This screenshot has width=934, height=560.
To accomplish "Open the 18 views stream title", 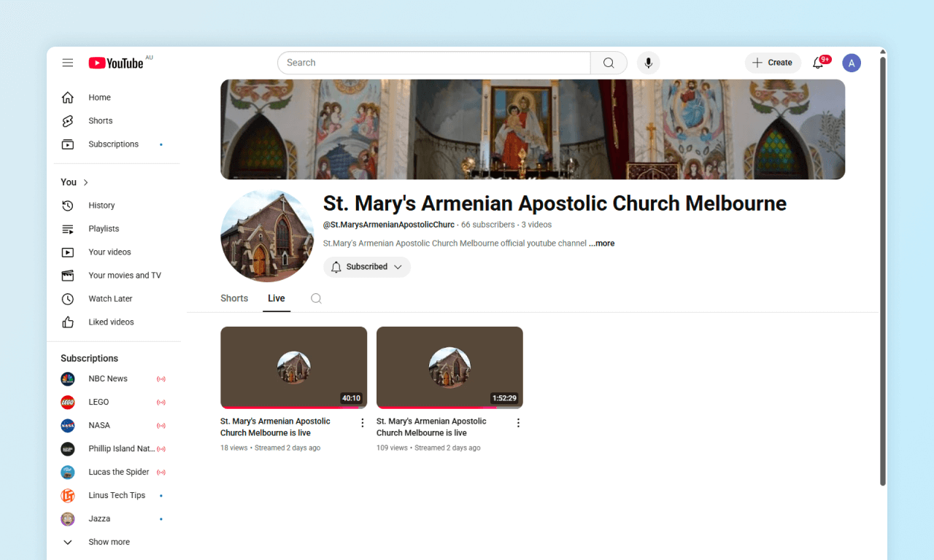I will point(275,427).
